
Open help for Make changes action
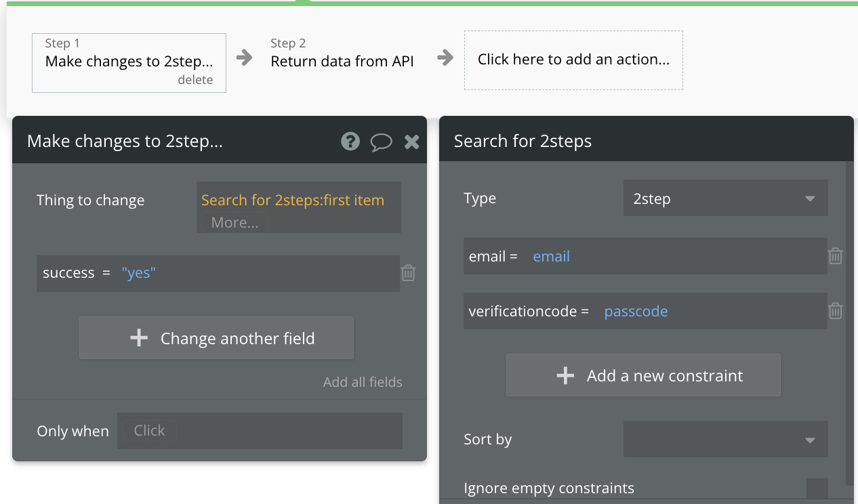350,141
